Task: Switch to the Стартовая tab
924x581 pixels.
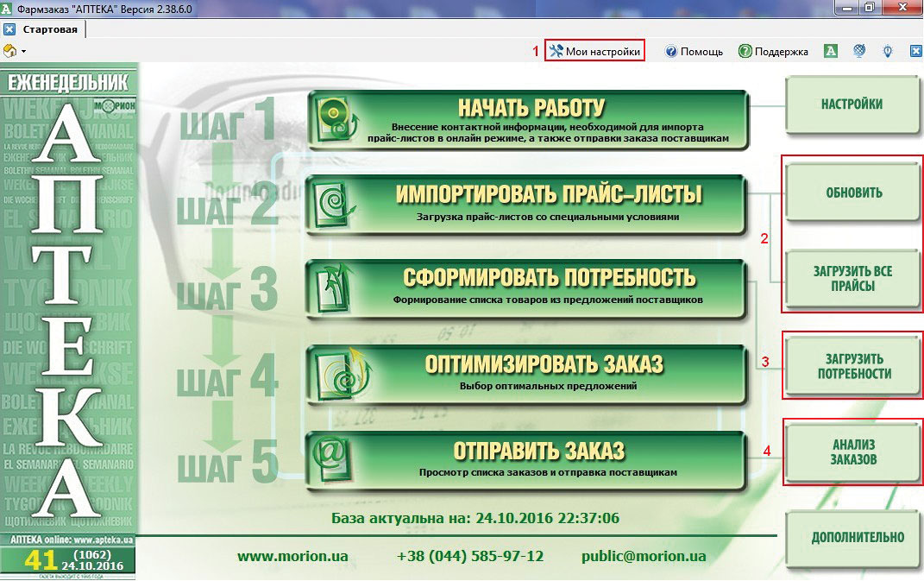Action: pyautogui.click(x=50, y=29)
